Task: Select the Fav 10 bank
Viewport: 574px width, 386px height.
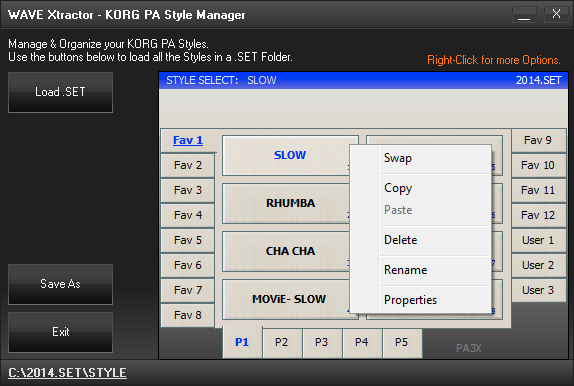Action: point(538,165)
